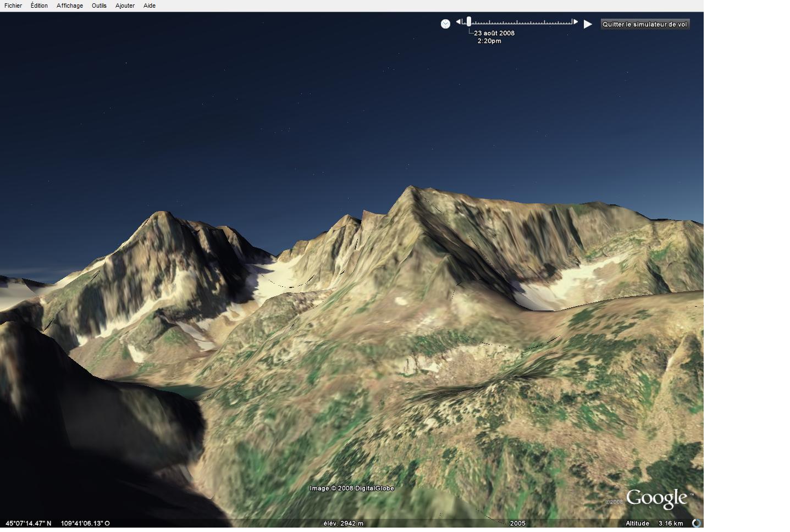Screen dimensions: 790x532
Task: Open the Outils menu
Action: pyautogui.click(x=99, y=5)
